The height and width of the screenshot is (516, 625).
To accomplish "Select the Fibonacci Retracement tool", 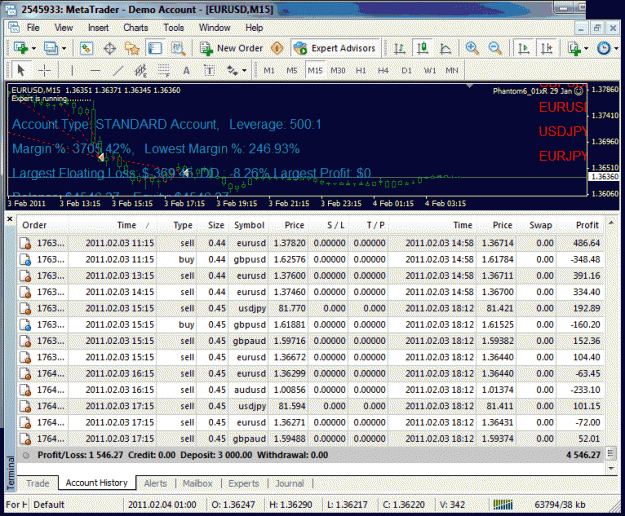I will [x=163, y=71].
